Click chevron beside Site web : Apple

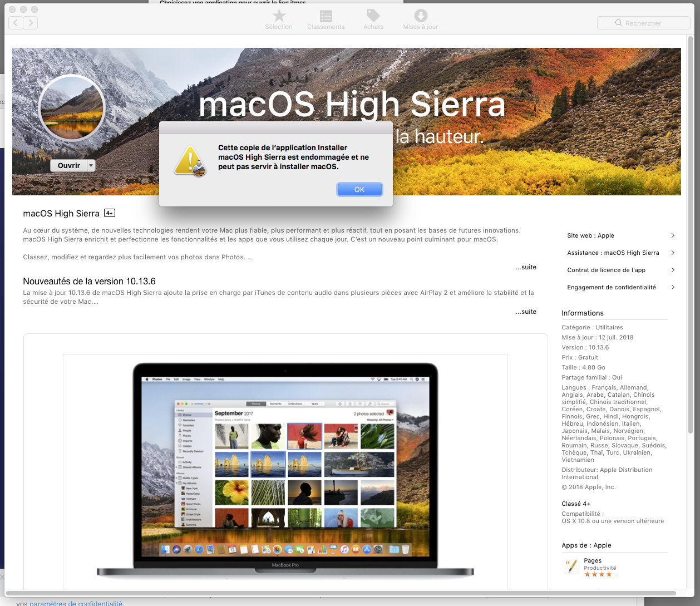(x=673, y=235)
